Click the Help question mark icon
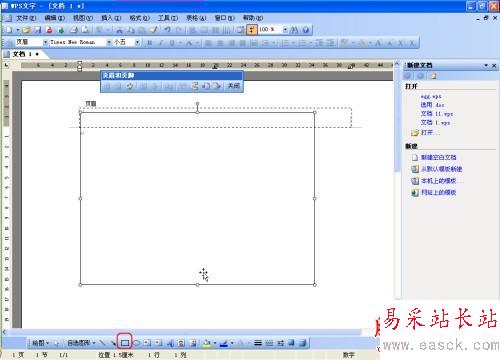Image resolution: width=500 pixels, height=360 pixels. pos(306,30)
